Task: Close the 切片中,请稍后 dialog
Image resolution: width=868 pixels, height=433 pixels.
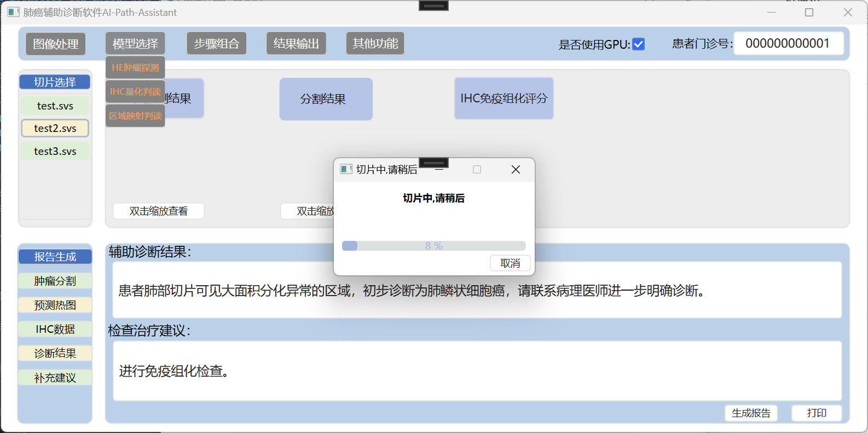Action: click(x=516, y=170)
